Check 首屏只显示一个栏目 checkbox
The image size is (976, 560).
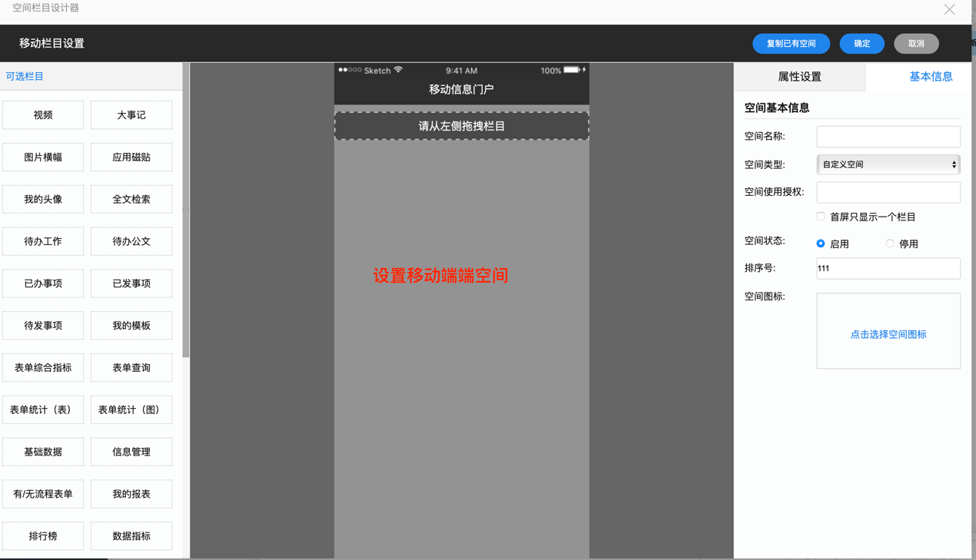821,217
